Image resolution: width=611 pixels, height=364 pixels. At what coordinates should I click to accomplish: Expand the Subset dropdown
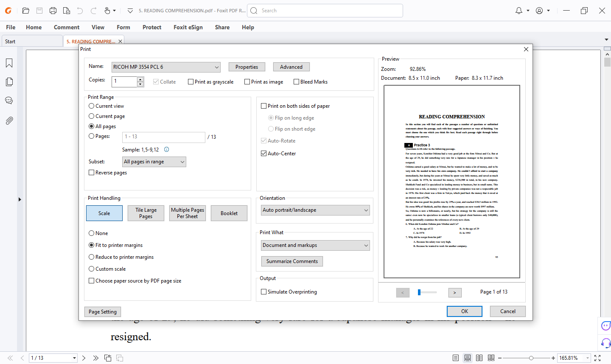[154, 162]
